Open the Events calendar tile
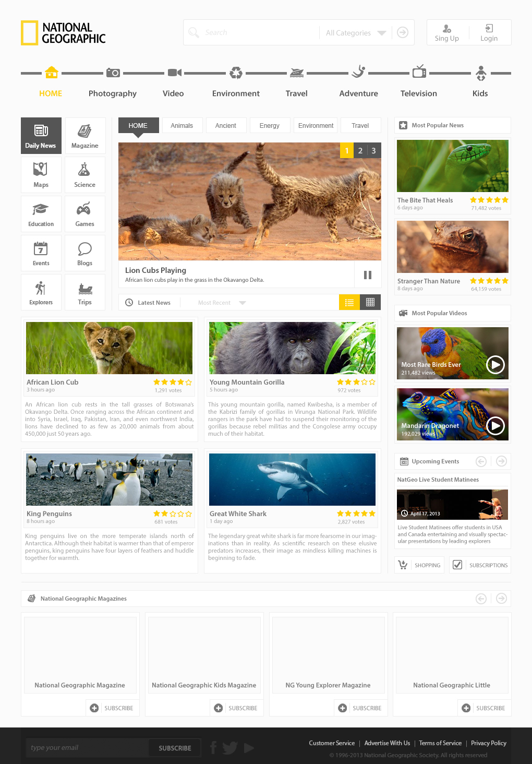This screenshot has height=764, width=532. [x=41, y=253]
